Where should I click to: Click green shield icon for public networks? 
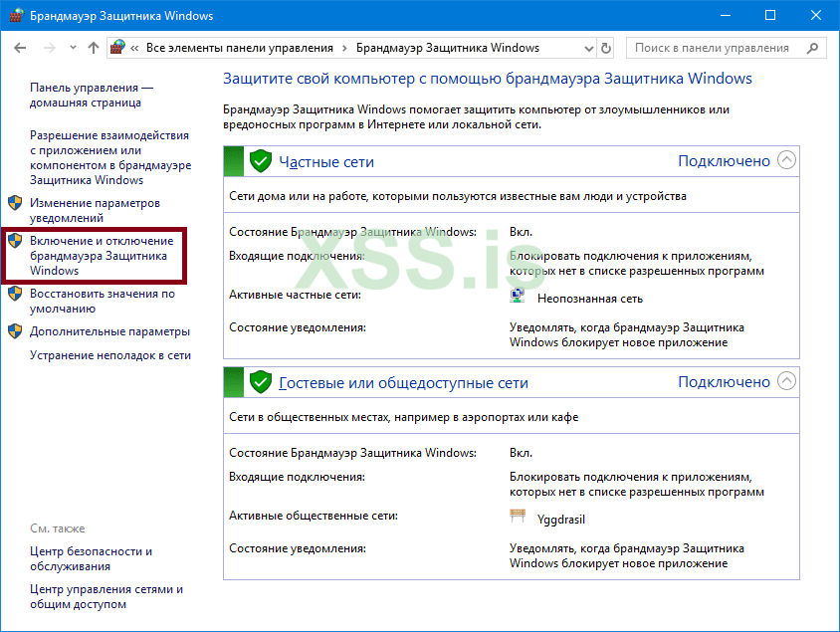[x=261, y=382]
